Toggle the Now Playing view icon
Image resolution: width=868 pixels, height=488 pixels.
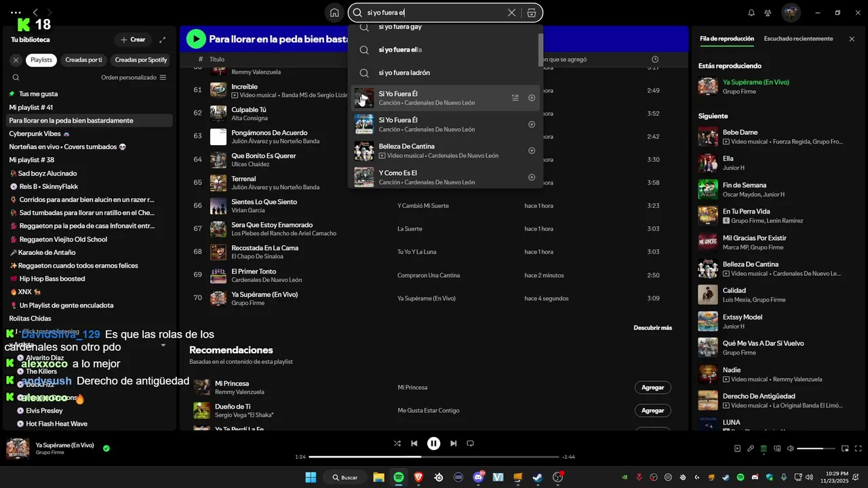coord(737,449)
